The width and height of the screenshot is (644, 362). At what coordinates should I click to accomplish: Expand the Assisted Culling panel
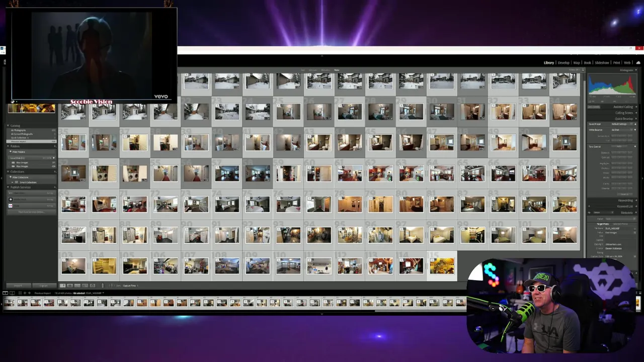coord(636,107)
